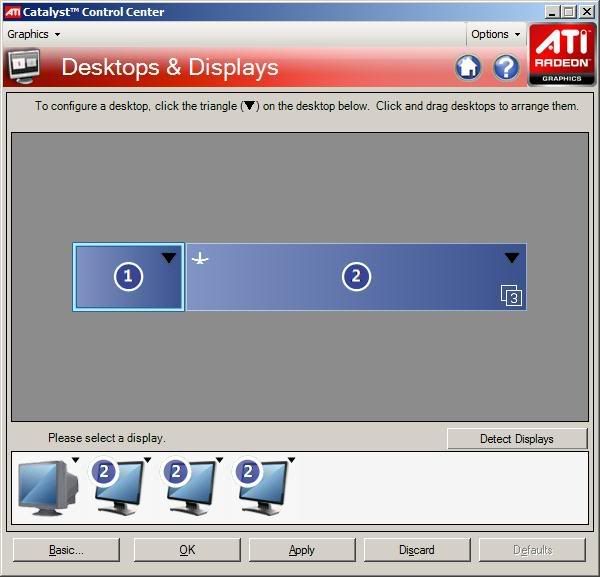Open dropdown arrow of first flat panel display
This screenshot has width=600, height=577.
147,460
